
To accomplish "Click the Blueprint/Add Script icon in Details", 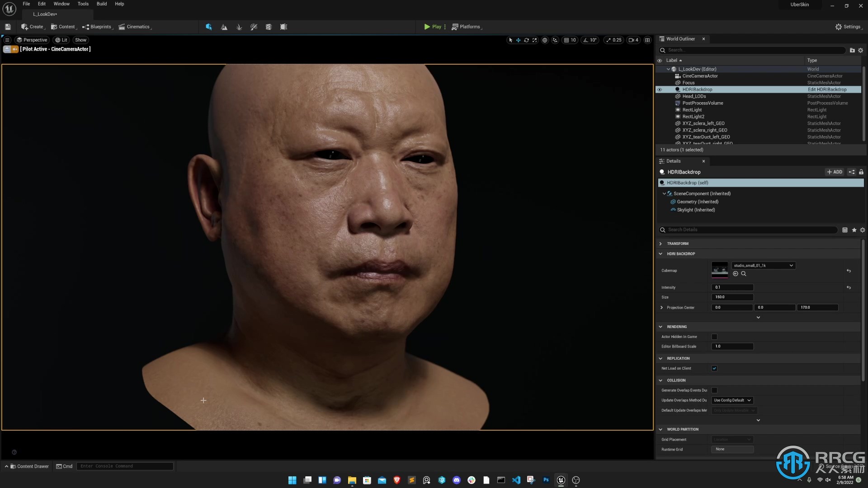I will 852,172.
